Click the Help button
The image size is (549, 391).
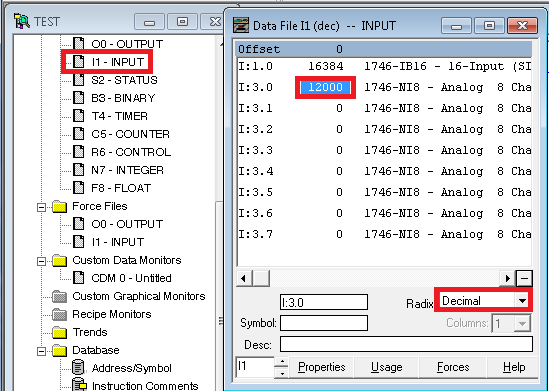(x=514, y=367)
